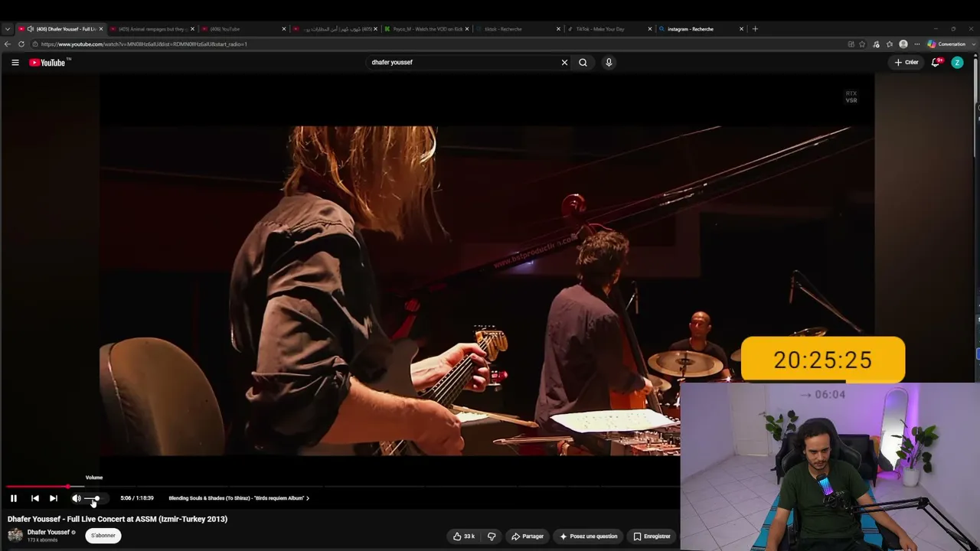Clear the YouTube search query
Image resolution: width=980 pixels, height=551 pixels.
565,63
